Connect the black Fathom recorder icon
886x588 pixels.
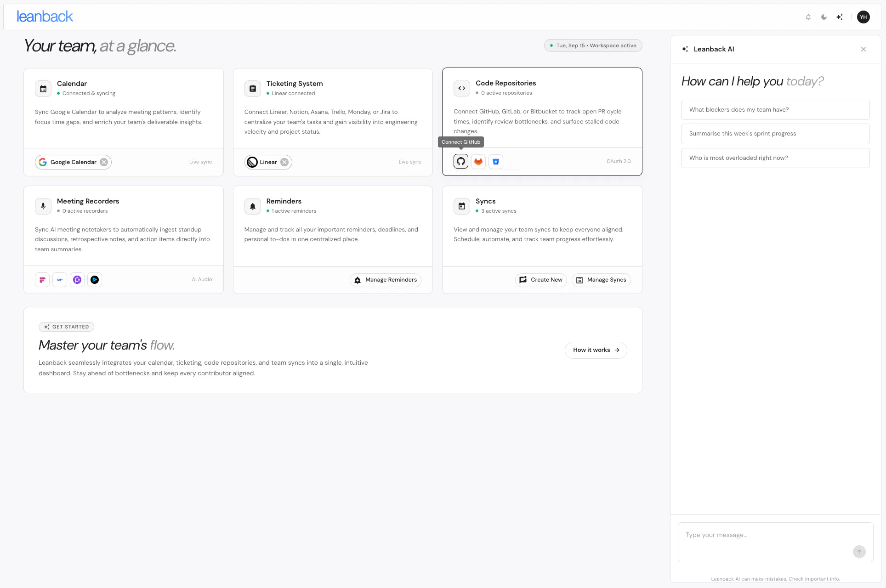coord(95,280)
